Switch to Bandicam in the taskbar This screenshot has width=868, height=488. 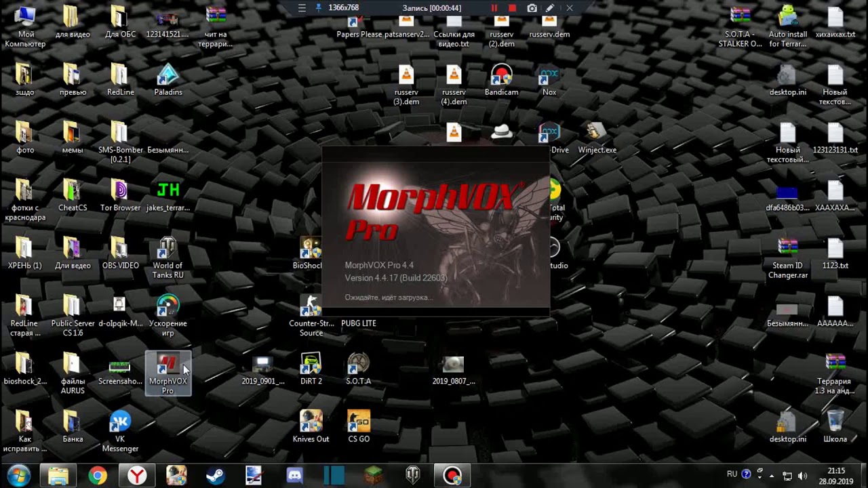pyautogui.click(x=452, y=476)
